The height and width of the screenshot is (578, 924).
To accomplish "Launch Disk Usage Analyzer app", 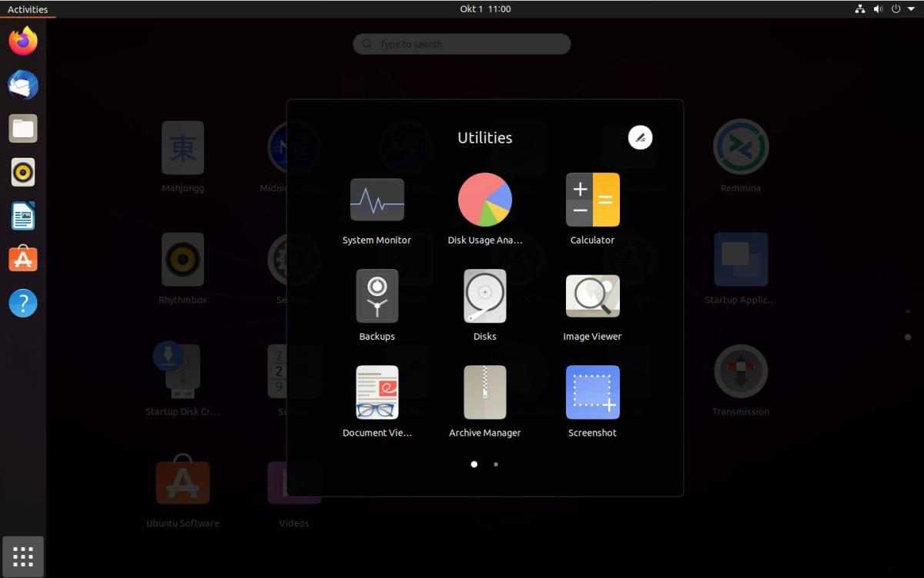I will tap(484, 200).
